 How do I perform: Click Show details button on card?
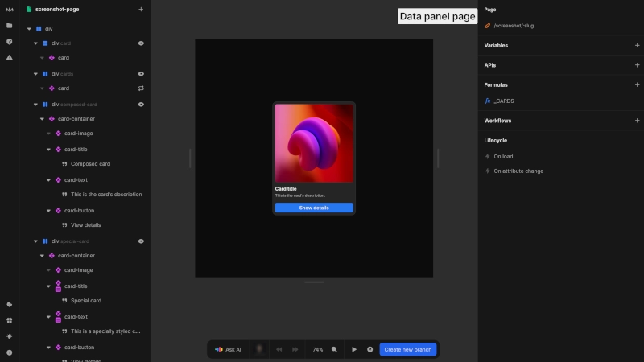(314, 208)
